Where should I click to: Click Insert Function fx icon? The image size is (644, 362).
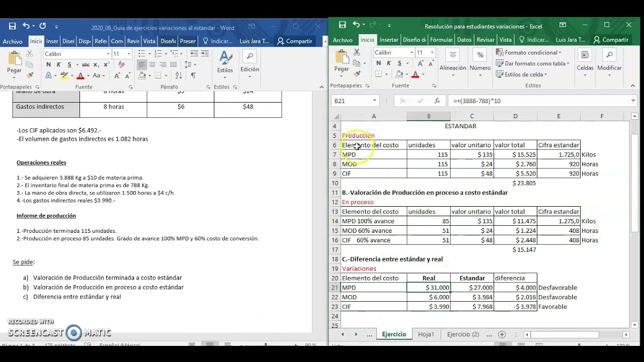[x=437, y=101]
